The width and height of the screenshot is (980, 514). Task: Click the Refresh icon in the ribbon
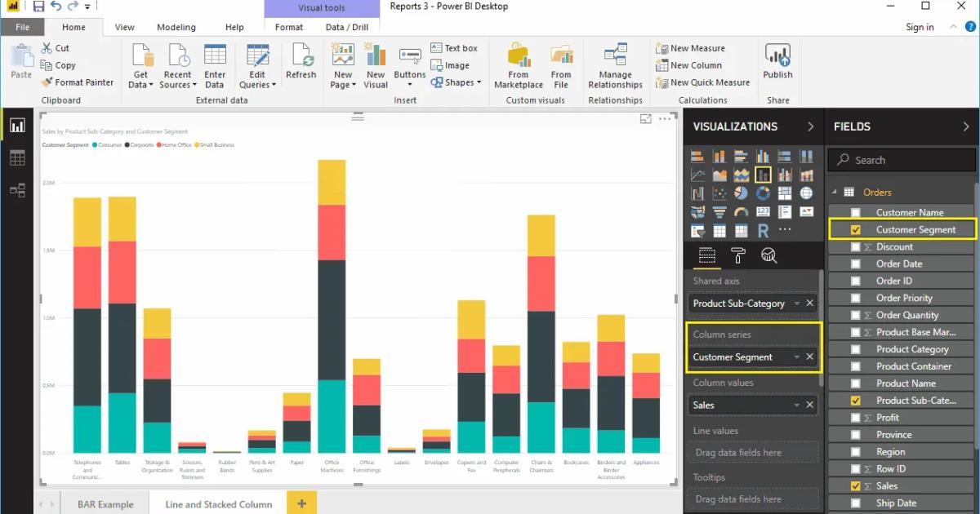pyautogui.click(x=301, y=61)
